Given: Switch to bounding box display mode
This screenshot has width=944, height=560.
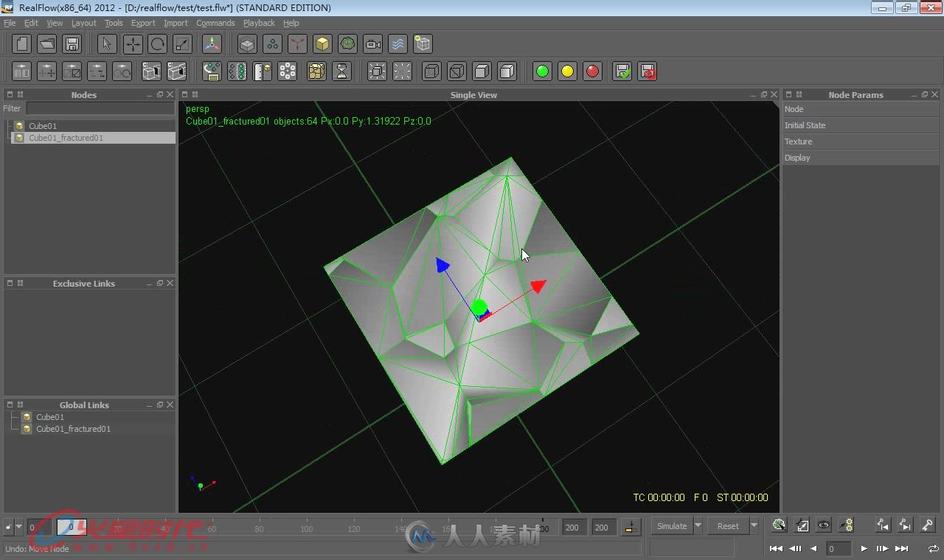Looking at the screenshot, I should (432, 71).
